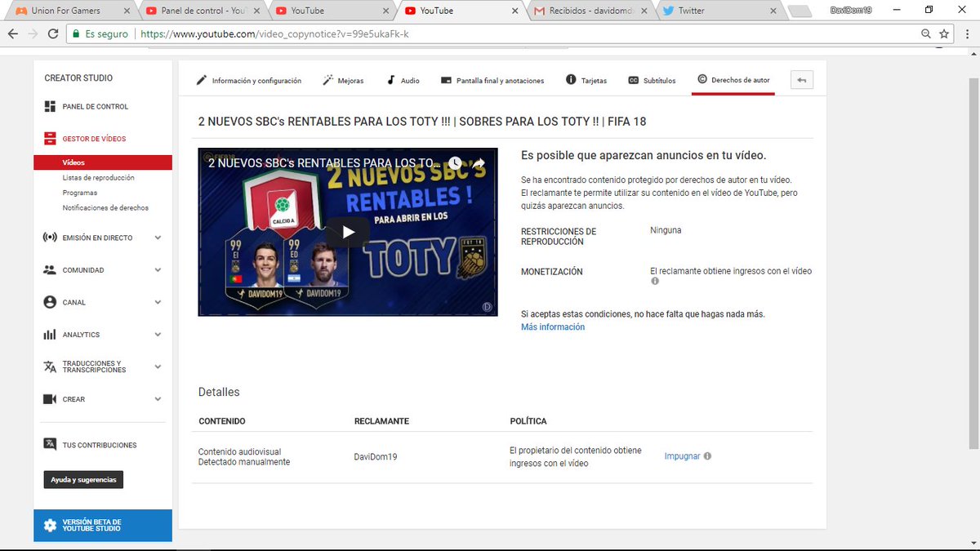This screenshot has height=551, width=980.
Task: Expand the Crear section chevron
Action: coord(158,399)
